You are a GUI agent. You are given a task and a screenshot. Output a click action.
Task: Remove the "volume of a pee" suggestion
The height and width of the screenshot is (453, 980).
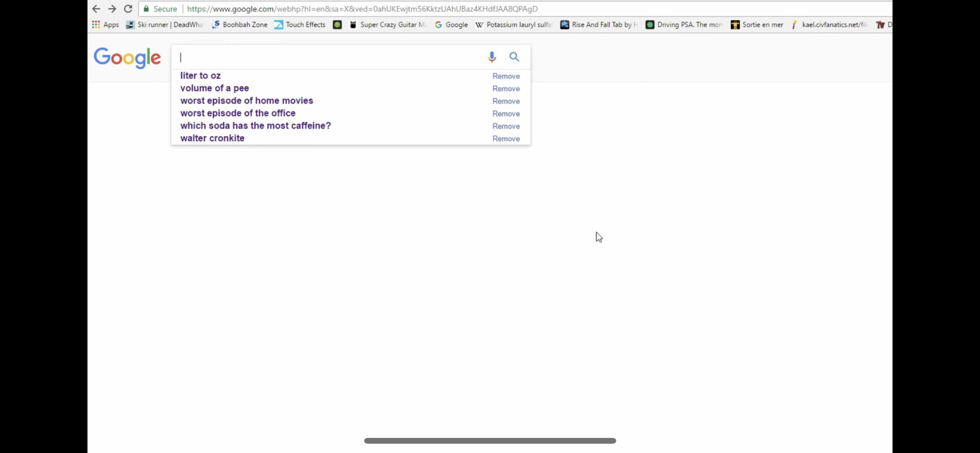tap(506, 89)
